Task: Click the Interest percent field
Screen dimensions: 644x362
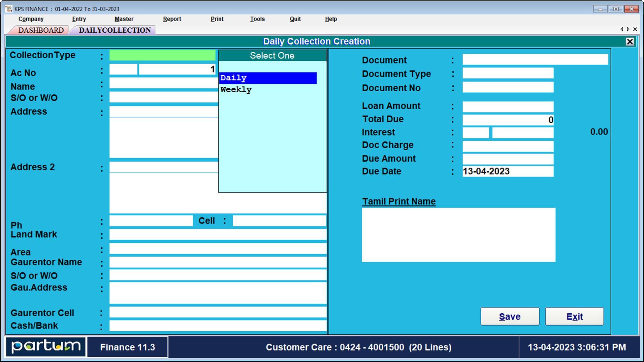Action: 476,133
